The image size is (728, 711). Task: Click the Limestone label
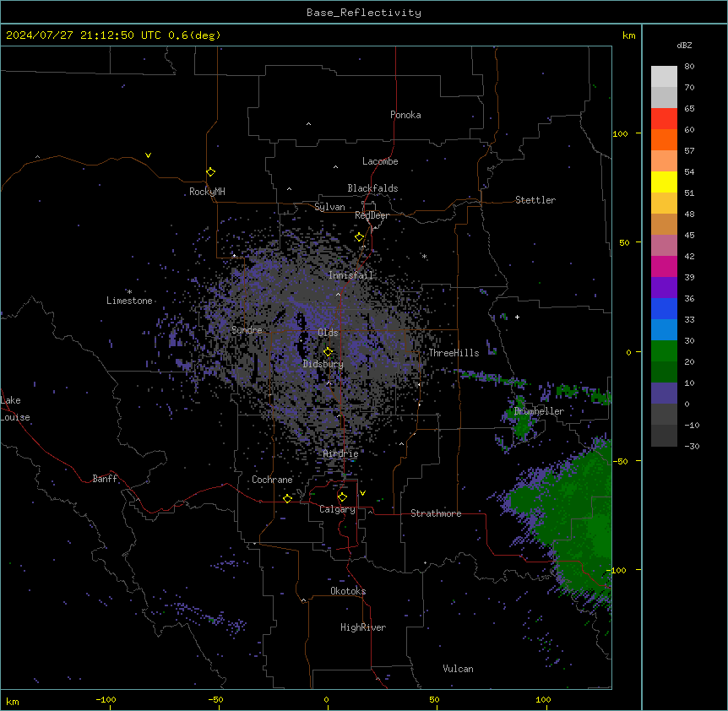point(129,301)
